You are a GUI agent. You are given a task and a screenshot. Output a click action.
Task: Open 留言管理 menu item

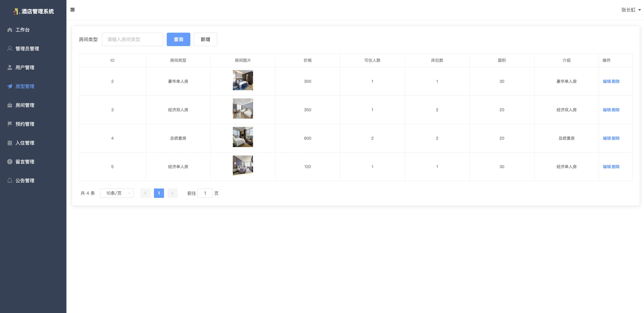point(25,162)
